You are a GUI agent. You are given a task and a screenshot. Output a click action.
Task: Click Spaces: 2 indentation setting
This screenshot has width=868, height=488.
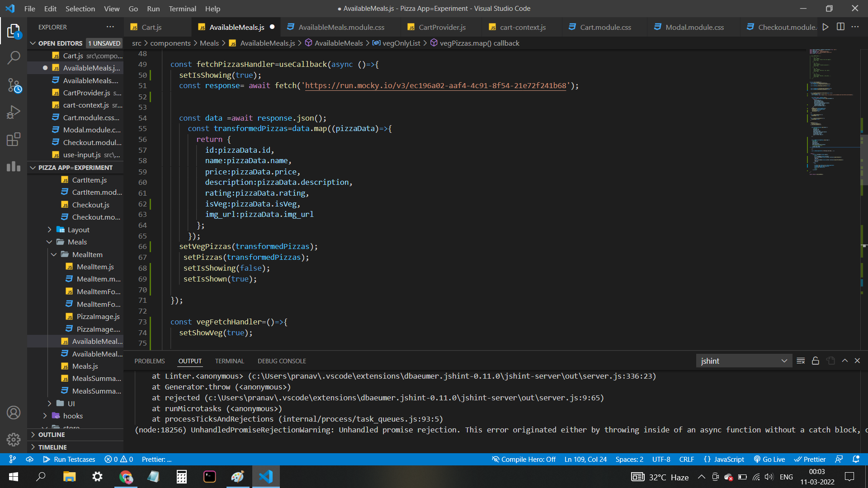tap(629, 459)
